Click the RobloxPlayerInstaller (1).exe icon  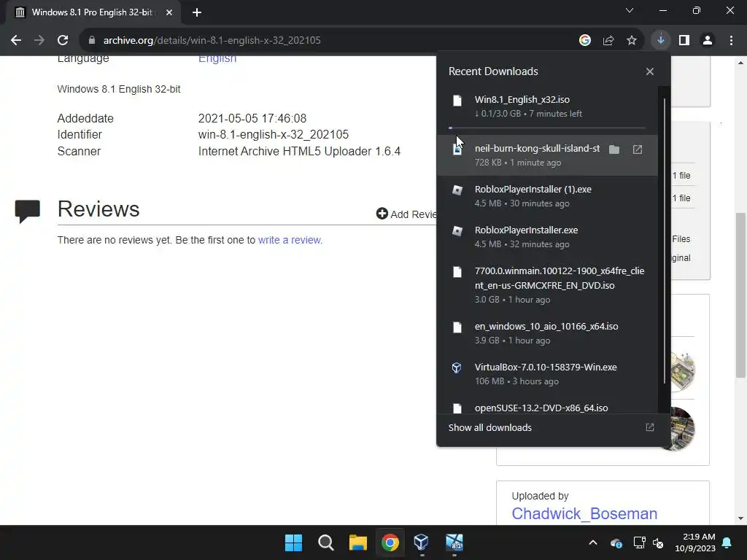click(457, 190)
